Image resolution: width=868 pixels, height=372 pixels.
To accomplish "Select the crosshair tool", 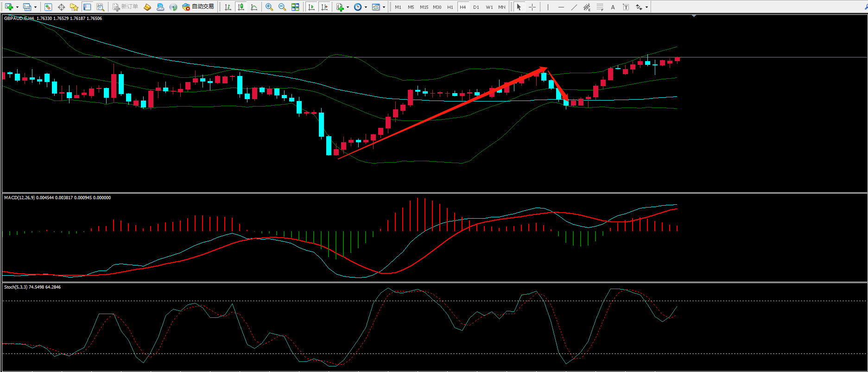I will tap(532, 7).
